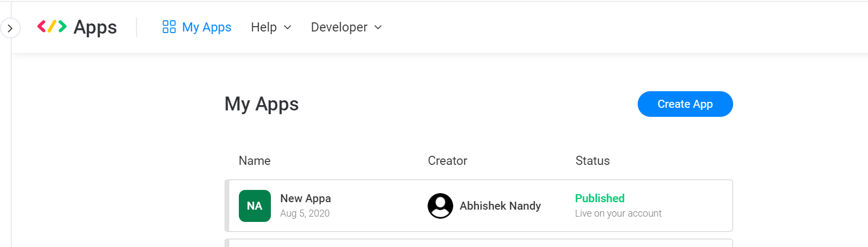Click the green Published status label
868x247 pixels.
600,198
